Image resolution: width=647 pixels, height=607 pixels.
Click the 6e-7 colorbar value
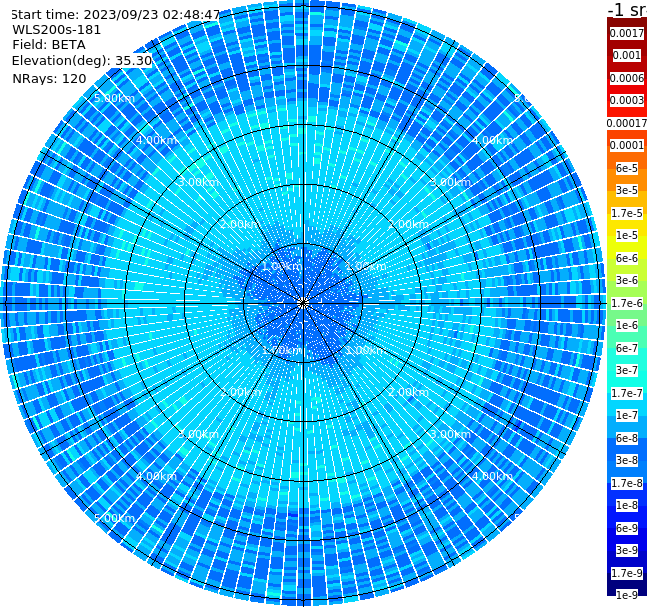[x=627, y=348]
